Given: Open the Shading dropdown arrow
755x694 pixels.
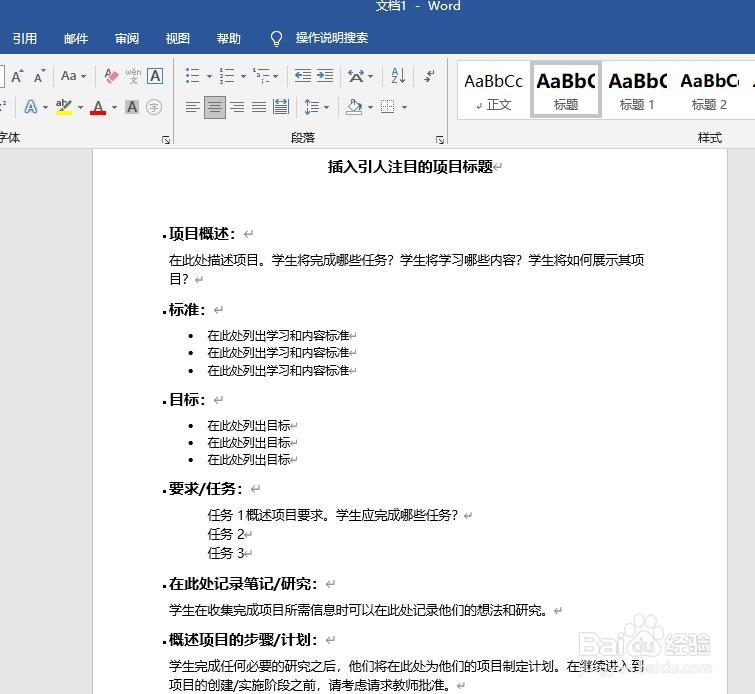Looking at the screenshot, I should tap(370, 107).
